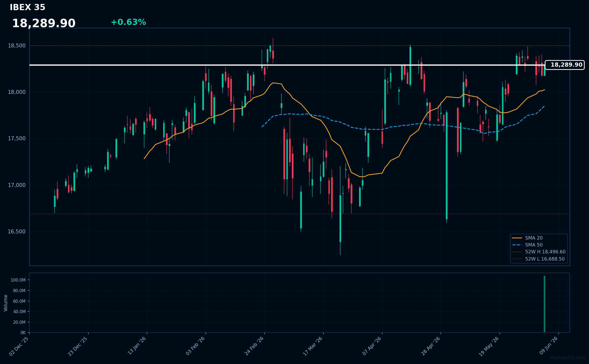Screen dimensions: 589x364
Task: Click the 02 Dec '25 date label
Action: pos(19,346)
